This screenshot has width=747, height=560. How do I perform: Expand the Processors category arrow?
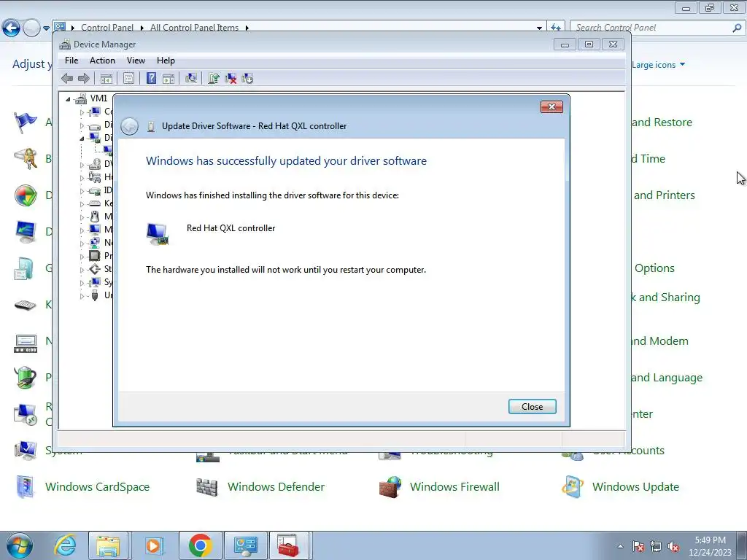click(x=82, y=257)
